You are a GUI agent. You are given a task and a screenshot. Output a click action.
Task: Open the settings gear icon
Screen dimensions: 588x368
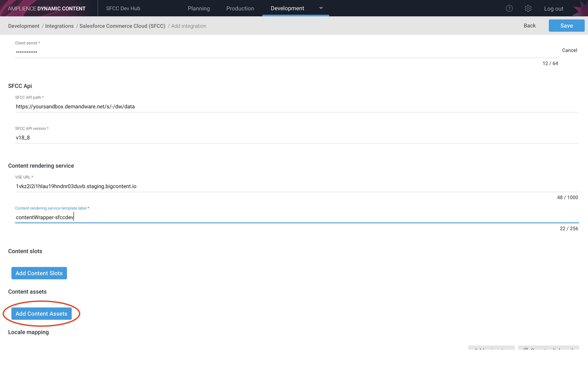pos(528,8)
